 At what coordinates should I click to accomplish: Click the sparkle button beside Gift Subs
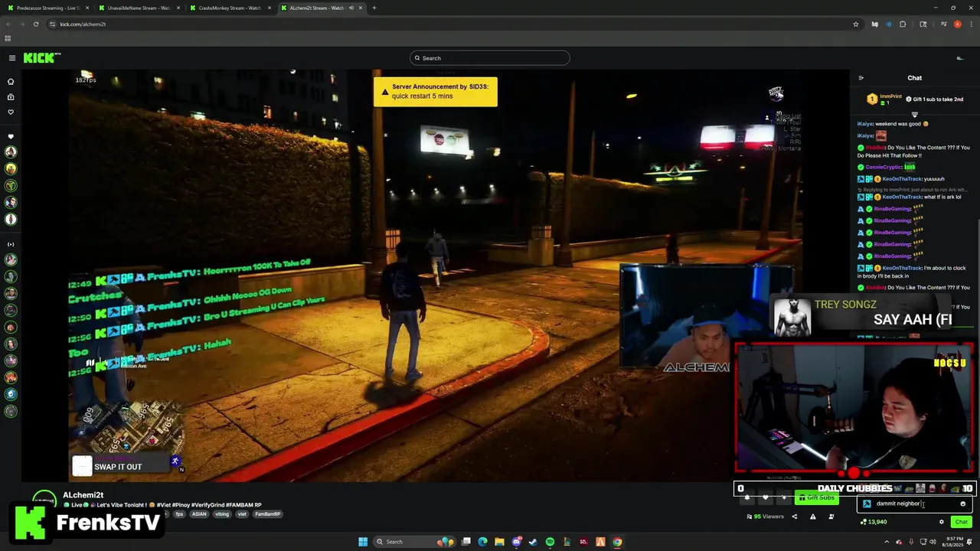pyautogui.click(x=783, y=497)
